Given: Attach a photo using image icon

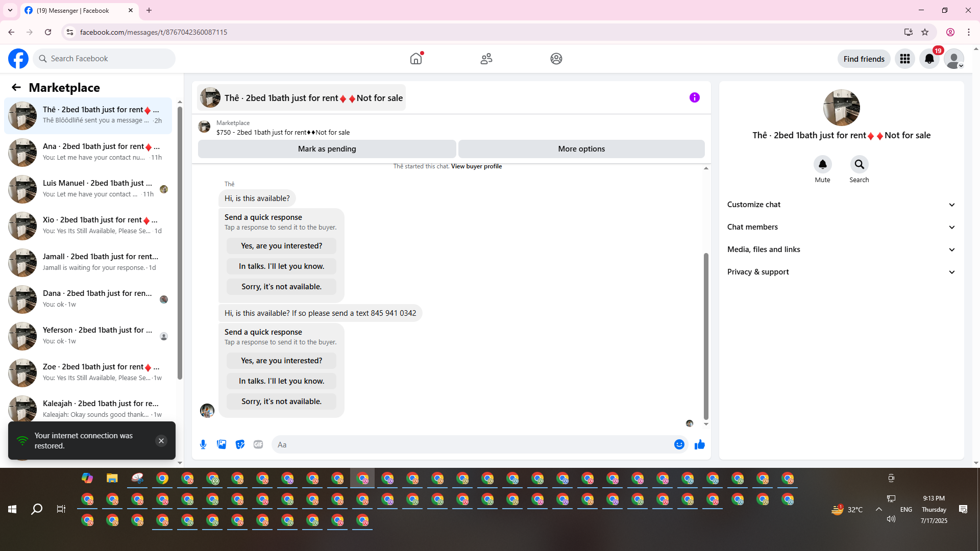Looking at the screenshot, I should 222,444.
